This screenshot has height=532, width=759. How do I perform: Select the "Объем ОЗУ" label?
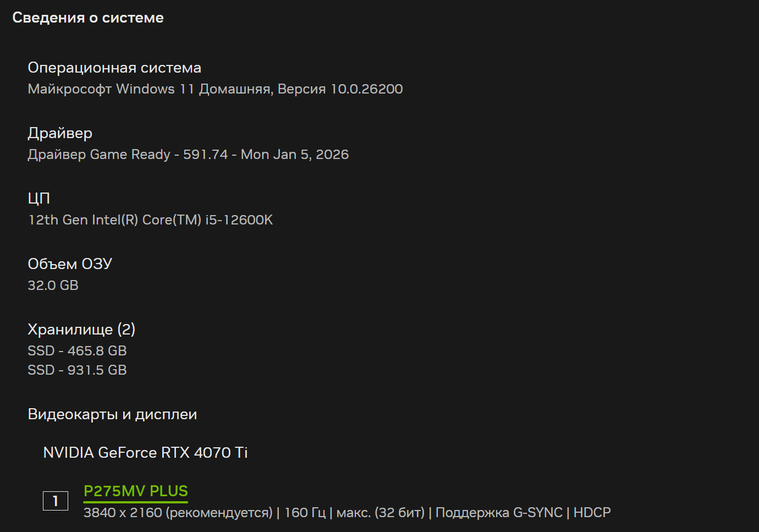click(70, 264)
